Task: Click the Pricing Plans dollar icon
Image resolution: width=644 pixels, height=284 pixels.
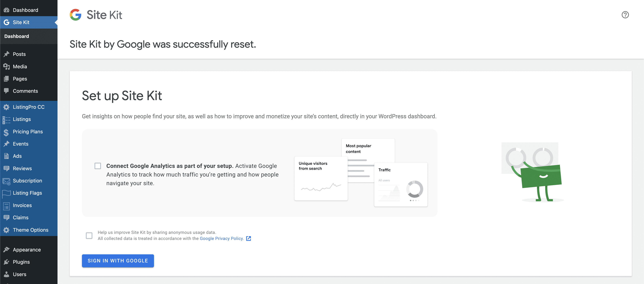Action: point(6,132)
